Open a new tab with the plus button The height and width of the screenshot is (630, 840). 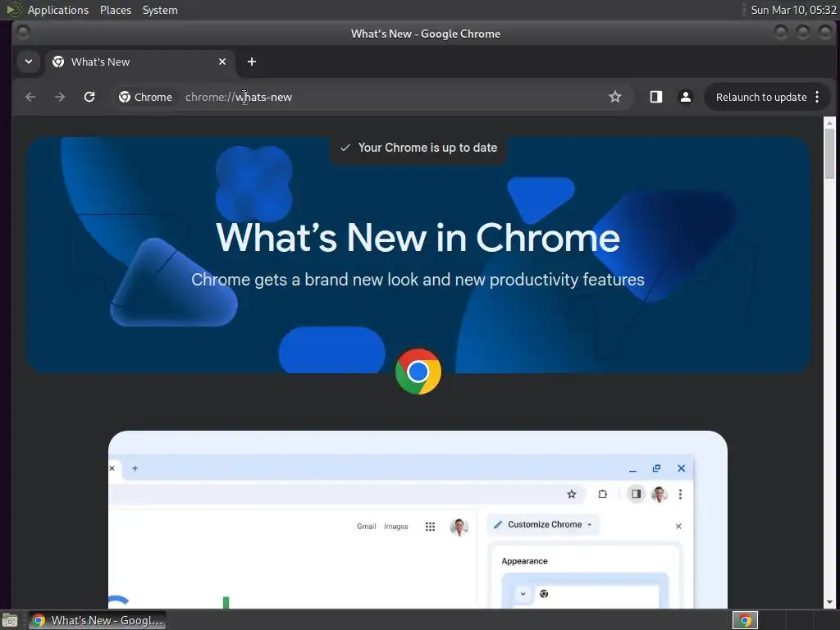pyautogui.click(x=251, y=62)
